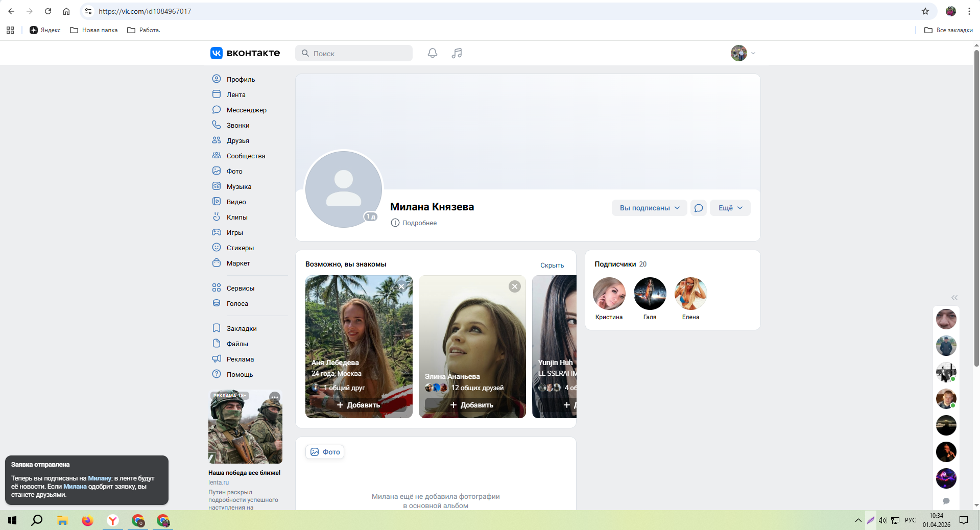Screen dimensions: 980x530
Task: Click the VK logo icon
Action: [217, 53]
